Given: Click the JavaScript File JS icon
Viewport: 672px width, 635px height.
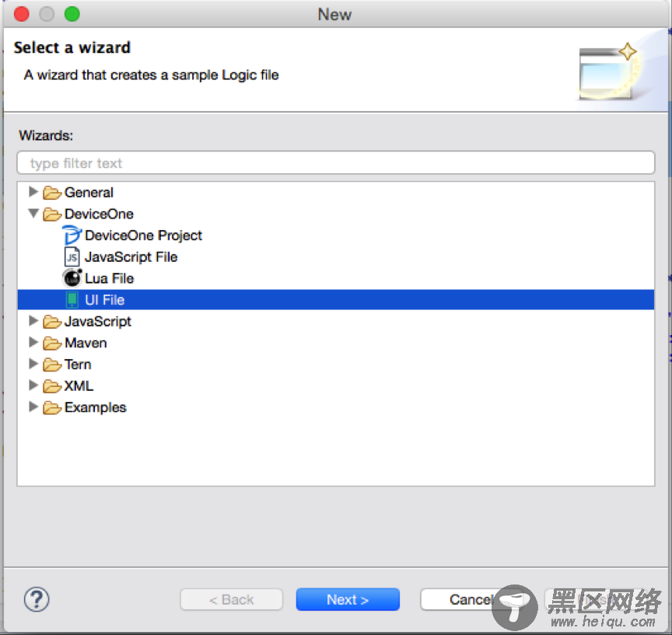Looking at the screenshot, I should [x=72, y=257].
